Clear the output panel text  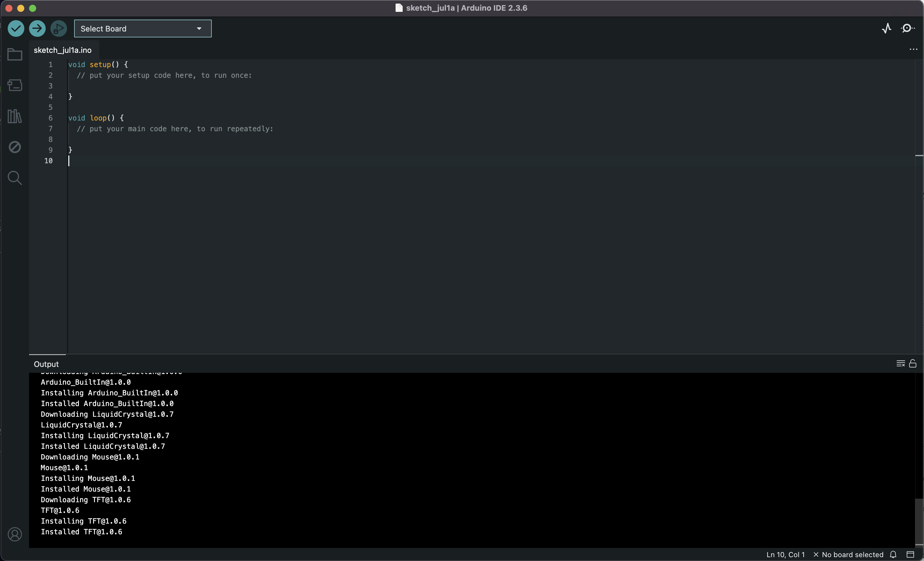pyautogui.click(x=900, y=363)
